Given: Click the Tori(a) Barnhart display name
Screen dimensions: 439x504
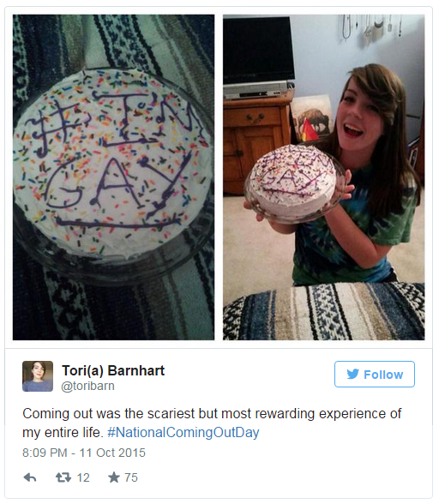Looking at the screenshot, I should pyautogui.click(x=113, y=370).
